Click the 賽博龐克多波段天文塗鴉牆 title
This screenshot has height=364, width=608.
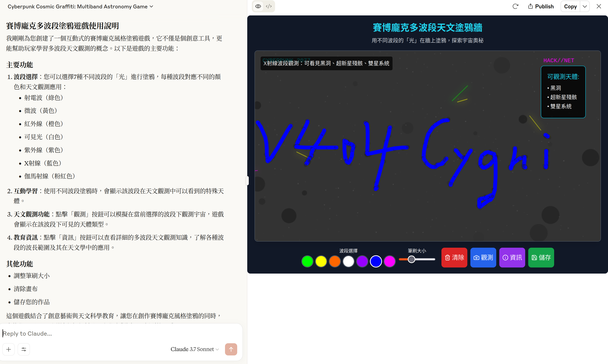[428, 27]
